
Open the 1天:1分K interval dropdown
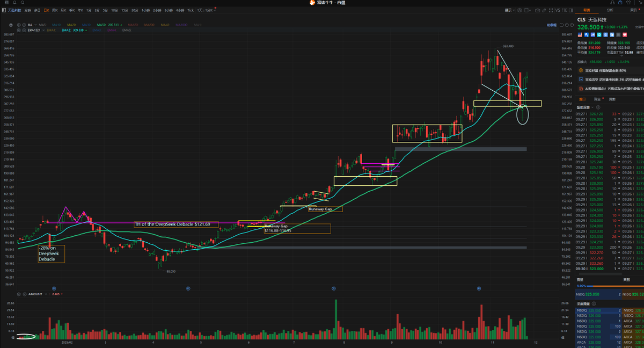coord(207,10)
